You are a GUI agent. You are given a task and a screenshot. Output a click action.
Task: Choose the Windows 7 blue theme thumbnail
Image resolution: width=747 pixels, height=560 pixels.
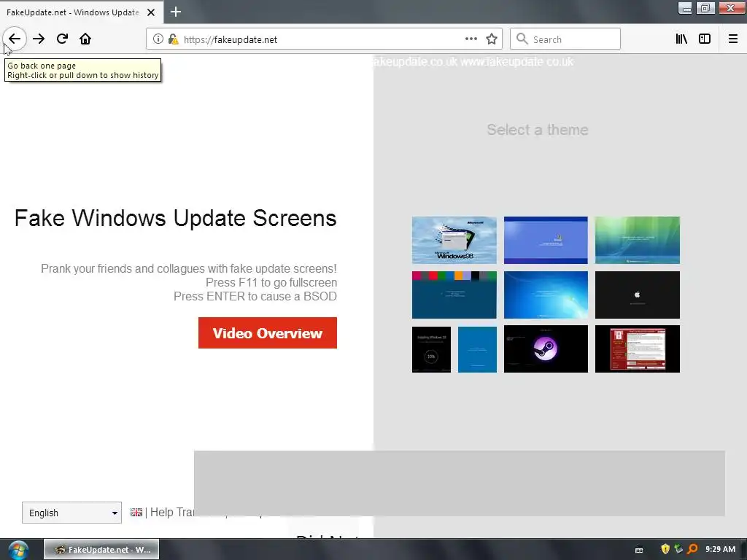tap(546, 295)
